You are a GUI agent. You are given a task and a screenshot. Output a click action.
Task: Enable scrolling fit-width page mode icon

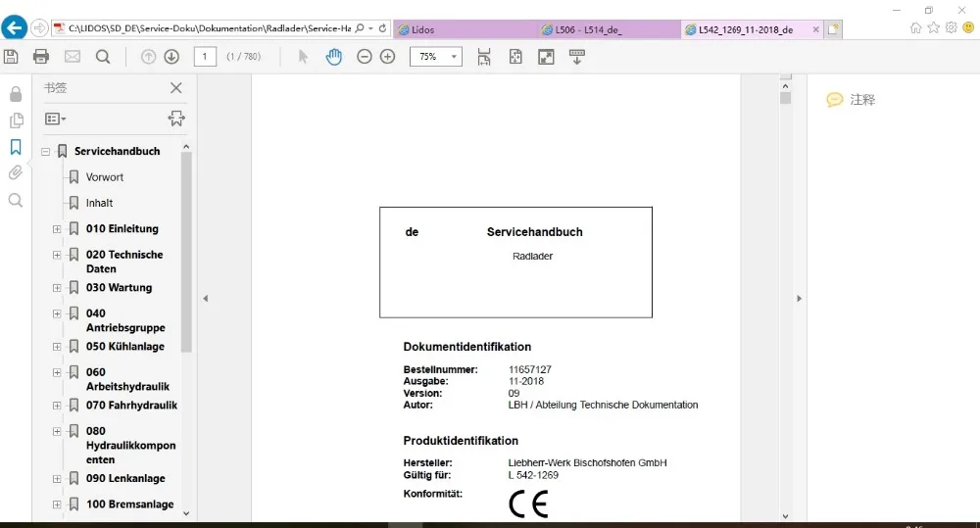coord(484,57)
